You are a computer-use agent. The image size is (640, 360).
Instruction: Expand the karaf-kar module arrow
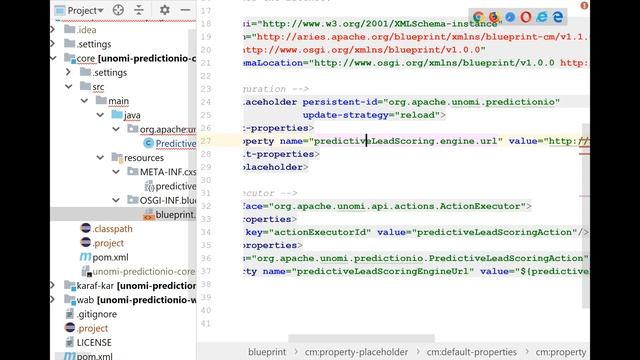53,285
